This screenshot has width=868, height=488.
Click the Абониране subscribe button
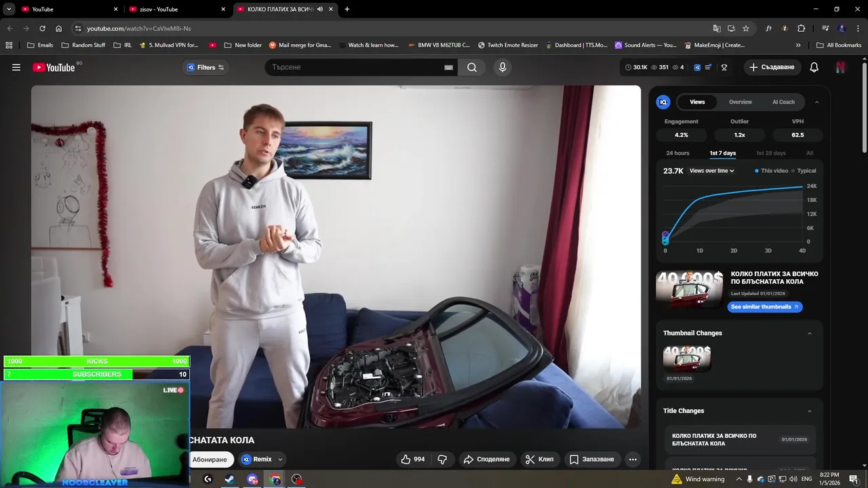point(210,460)
